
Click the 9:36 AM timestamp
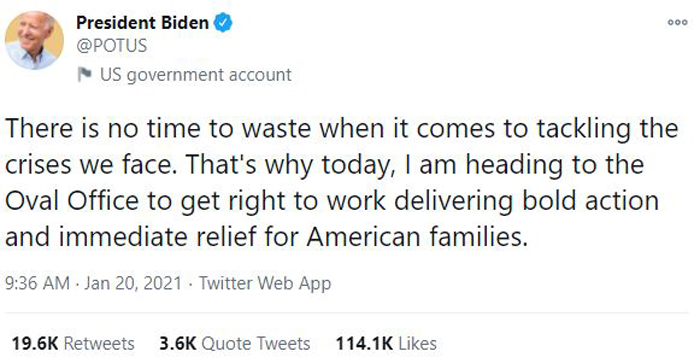pos(38,283)
